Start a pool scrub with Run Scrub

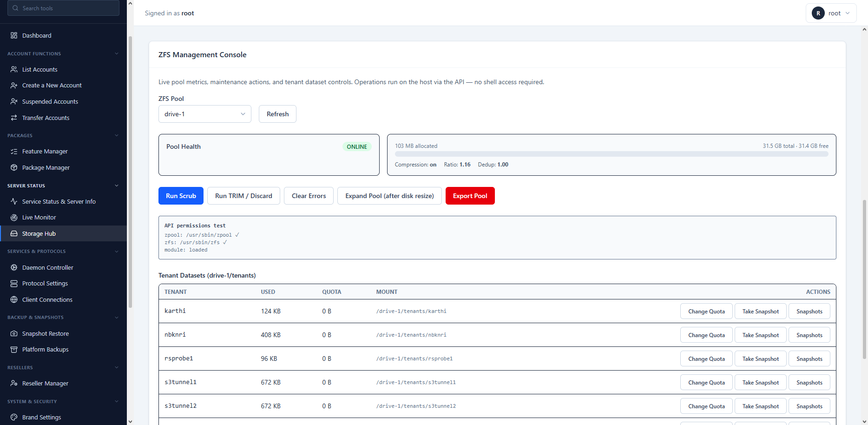(181, 196)
